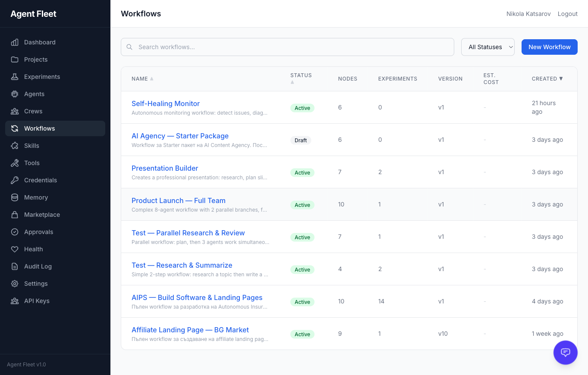Open the All Statuses filter dropdown
Screen dimensions: 588x375
[x=487, y=47]
